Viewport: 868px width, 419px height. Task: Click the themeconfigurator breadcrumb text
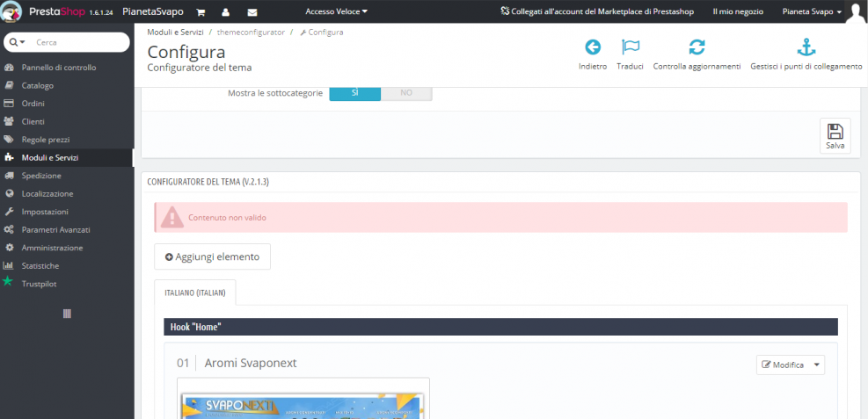(251, 33)
